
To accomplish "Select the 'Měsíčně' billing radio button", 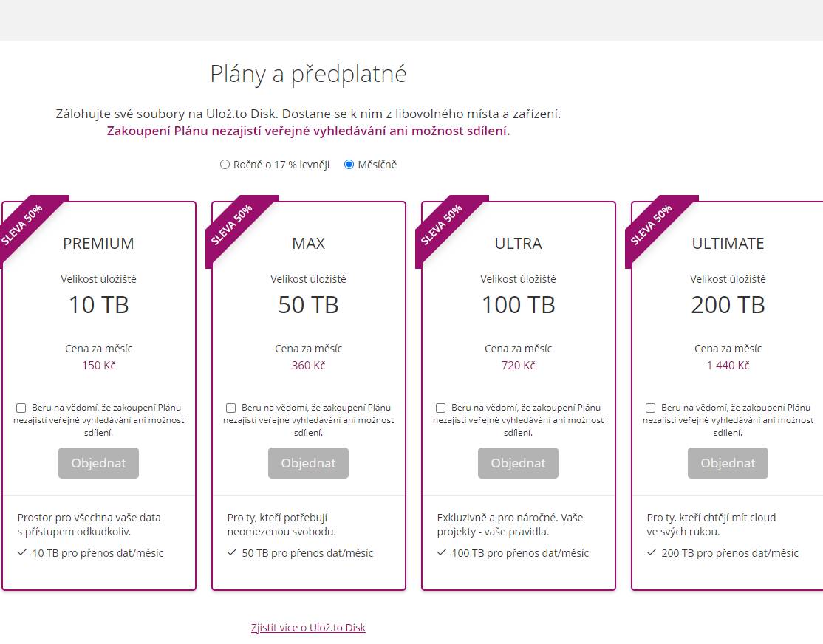I will pos(349,165).
